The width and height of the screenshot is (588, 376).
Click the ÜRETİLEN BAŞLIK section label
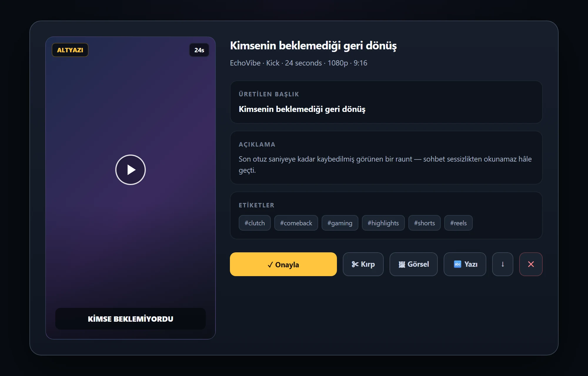coord(269,94)
